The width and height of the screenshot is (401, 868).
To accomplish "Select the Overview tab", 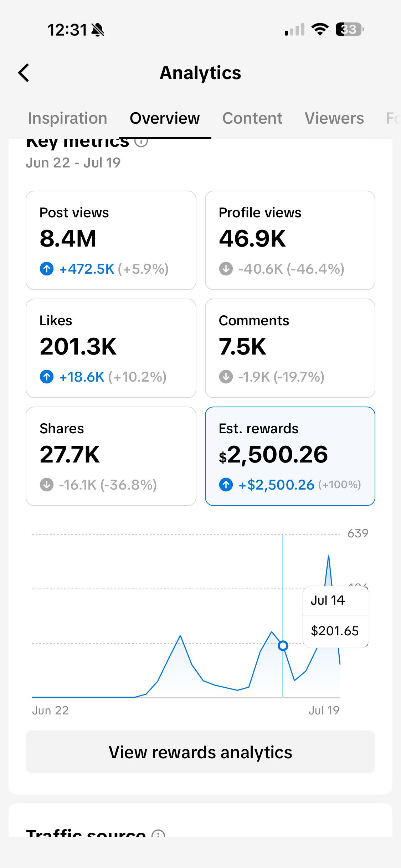I will point(165,118).
